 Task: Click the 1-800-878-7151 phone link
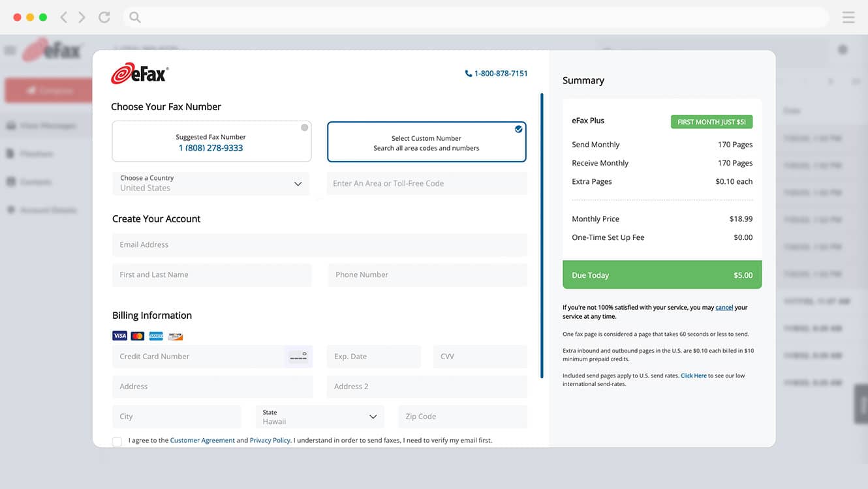[x=496, y=74]
